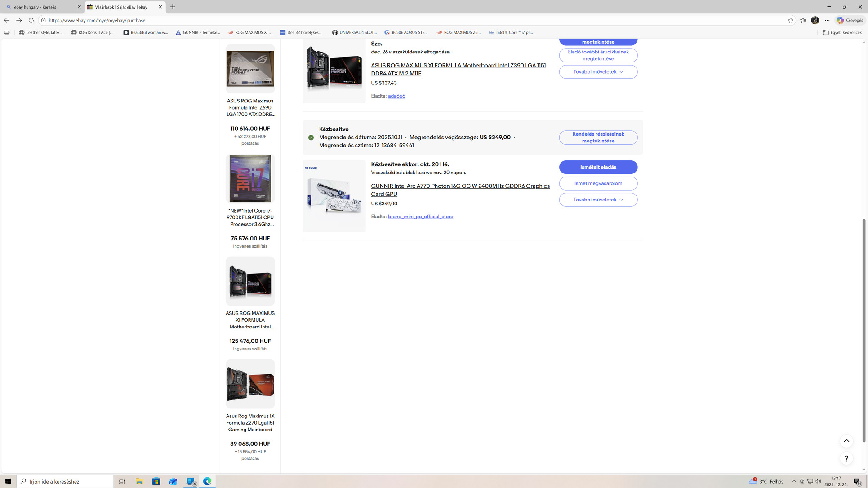This screenshot has width=868, height=488.
Task: Expand További műveletek for GUNNIR Arc order
Action: click(598, 200)
